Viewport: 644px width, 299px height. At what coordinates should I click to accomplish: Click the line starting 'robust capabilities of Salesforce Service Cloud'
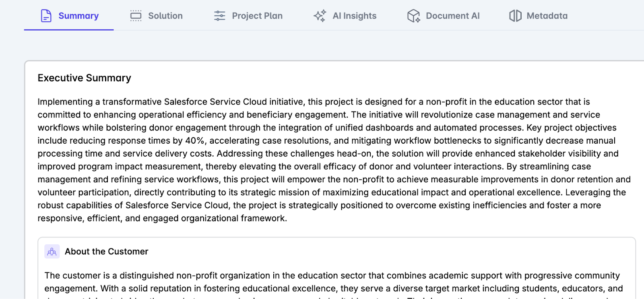[319, 205]
